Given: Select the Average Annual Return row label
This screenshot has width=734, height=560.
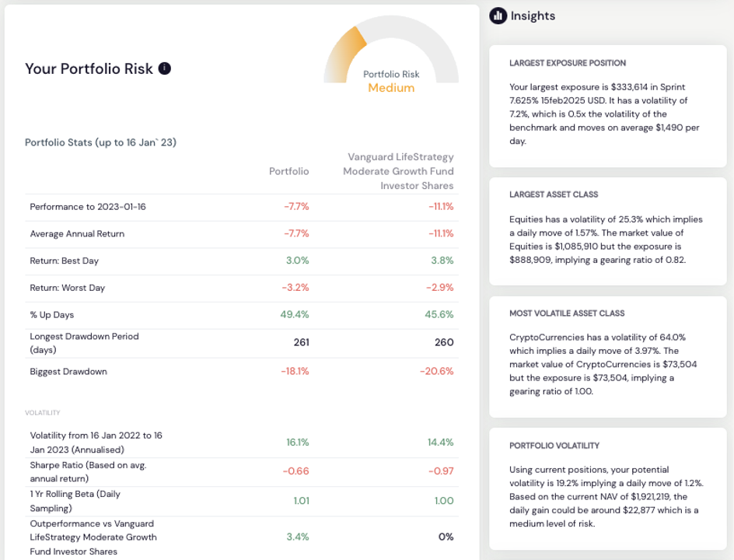Looking at the screenshot, I should click(x=77, y=234).
